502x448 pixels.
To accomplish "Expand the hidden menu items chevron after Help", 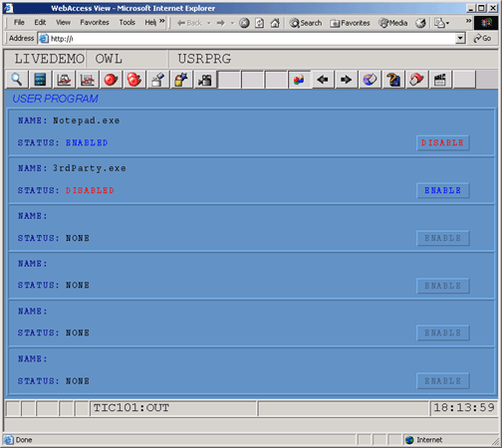I will coord(162,21).
